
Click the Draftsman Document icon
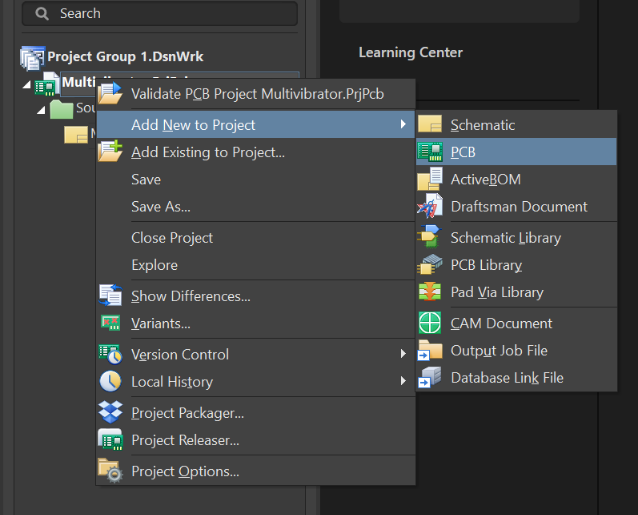coord(430,207)
